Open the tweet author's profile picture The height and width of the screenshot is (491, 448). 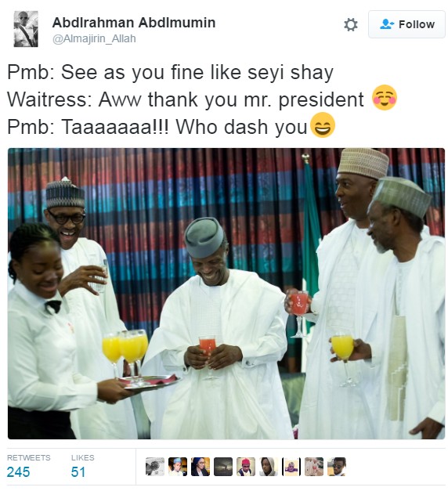pyautogui.click(x=26, y=29)
